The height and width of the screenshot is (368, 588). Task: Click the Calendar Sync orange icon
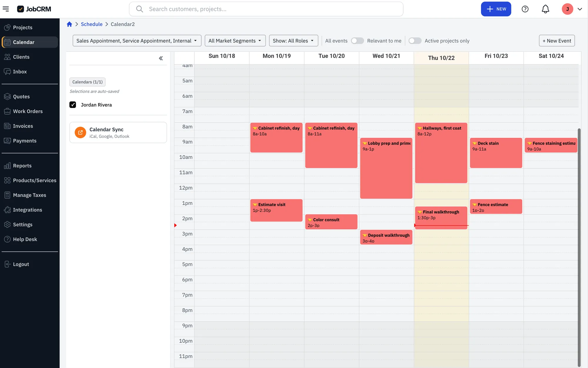tap(80, 132)
